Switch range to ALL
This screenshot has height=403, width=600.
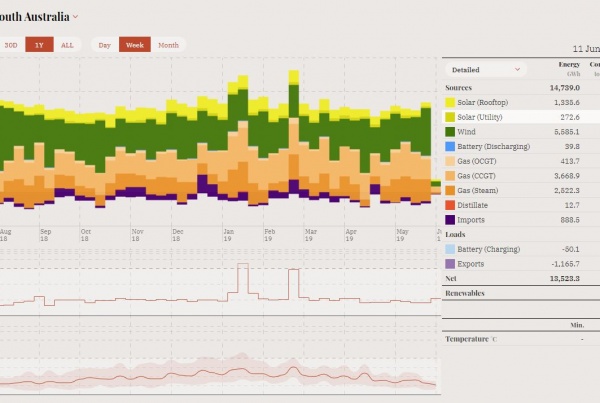[67, 45]
